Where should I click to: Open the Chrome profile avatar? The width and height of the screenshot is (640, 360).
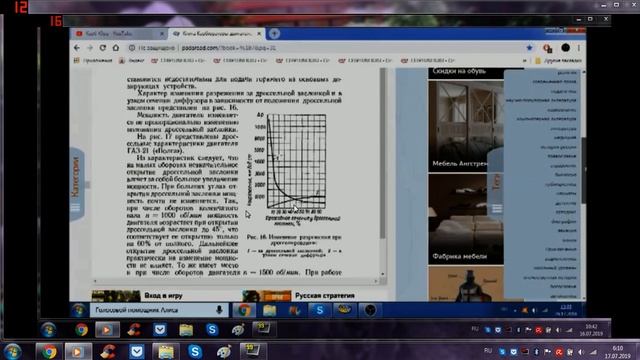coord(565,48)
